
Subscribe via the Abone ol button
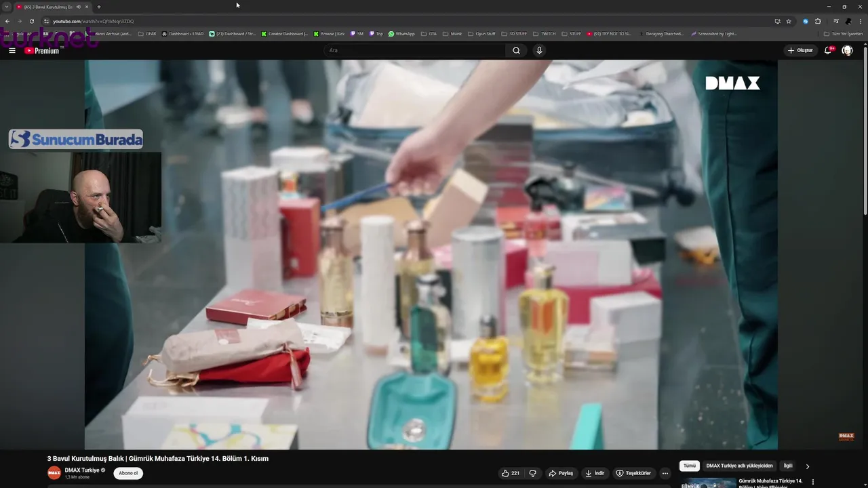click(127, 473)
